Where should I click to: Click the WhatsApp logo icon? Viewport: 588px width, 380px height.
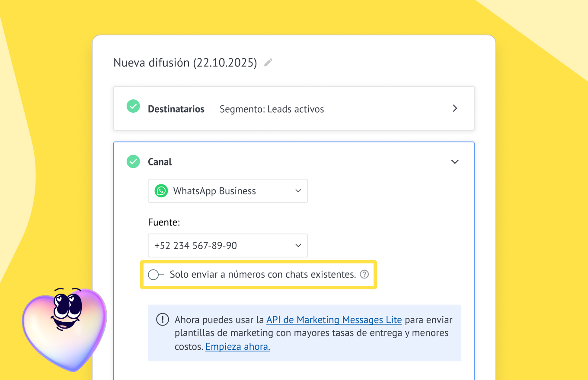click(161, 191)
